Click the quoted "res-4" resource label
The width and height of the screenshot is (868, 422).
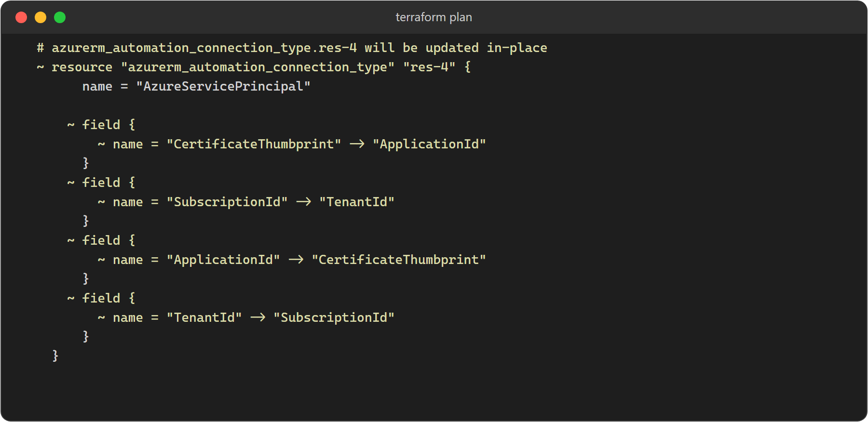click(x=429, y=67)
